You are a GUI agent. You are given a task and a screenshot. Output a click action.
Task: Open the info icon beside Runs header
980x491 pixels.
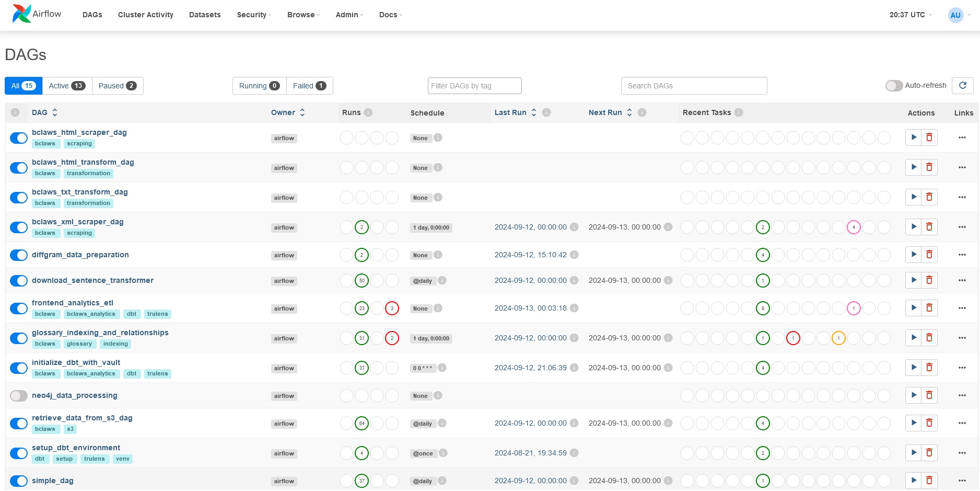368,112
